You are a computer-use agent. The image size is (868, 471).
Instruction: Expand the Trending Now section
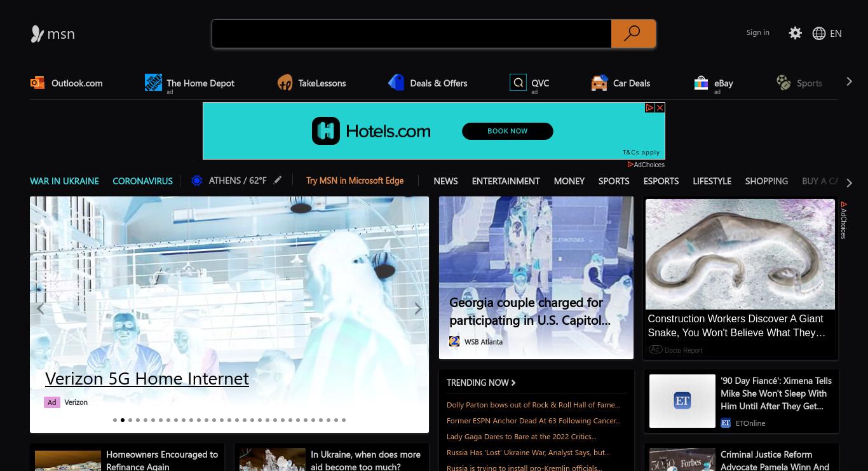pyautogui.click(x=481, y=383)
